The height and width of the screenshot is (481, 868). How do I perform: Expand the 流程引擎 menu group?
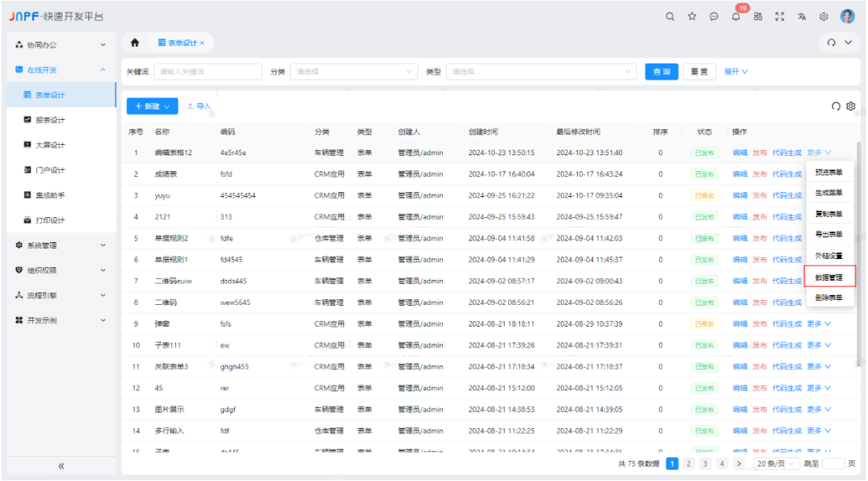61,295
